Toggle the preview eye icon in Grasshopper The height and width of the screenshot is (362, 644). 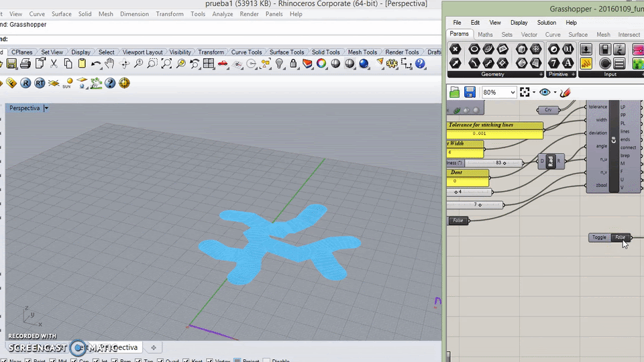click(545, 93)
